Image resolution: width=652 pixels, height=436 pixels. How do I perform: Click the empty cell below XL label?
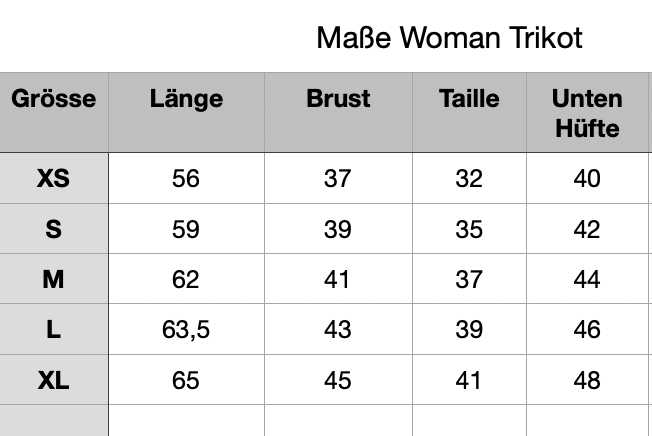pos(54,421)
